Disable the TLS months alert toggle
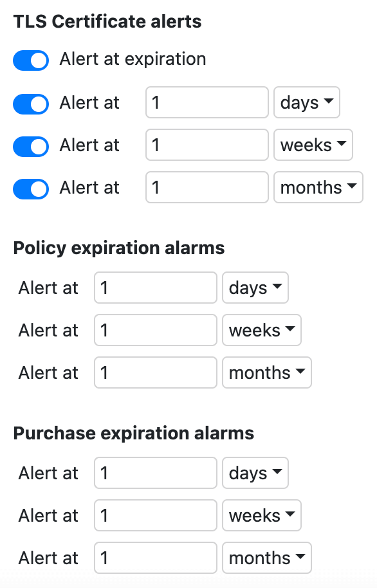 click(x=30, y=188)
